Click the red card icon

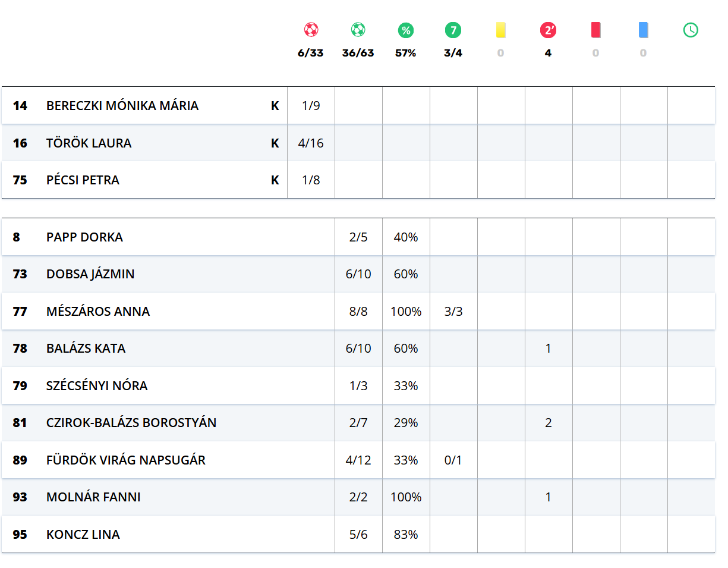(595, 30)
